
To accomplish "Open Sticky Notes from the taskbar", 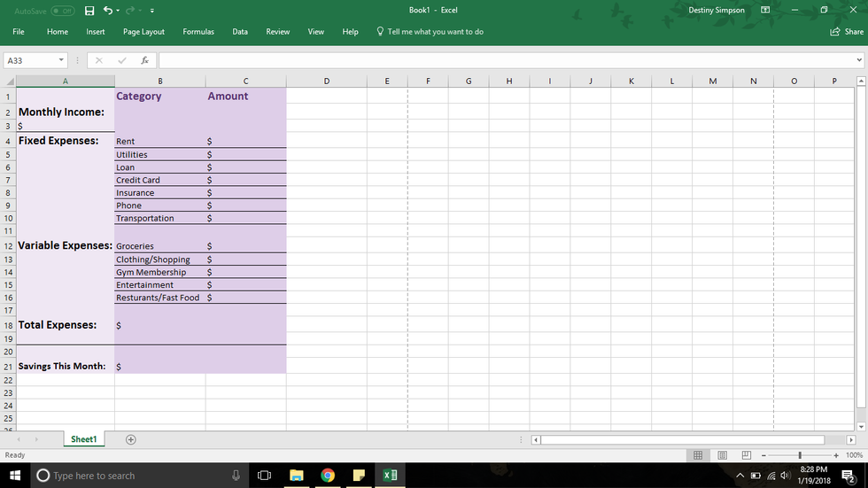I will [x=359, y=476].
